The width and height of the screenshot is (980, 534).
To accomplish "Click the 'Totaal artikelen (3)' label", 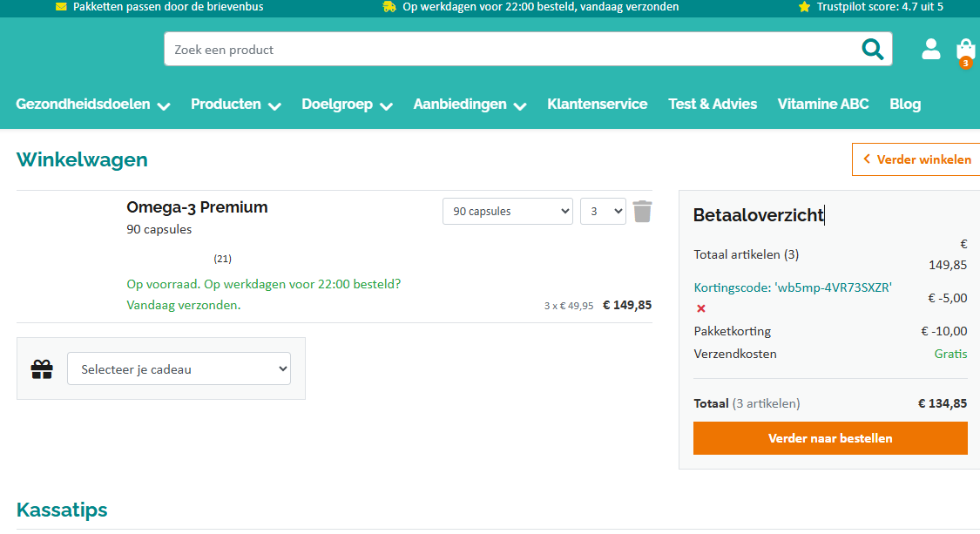I will tap(747, 254).
